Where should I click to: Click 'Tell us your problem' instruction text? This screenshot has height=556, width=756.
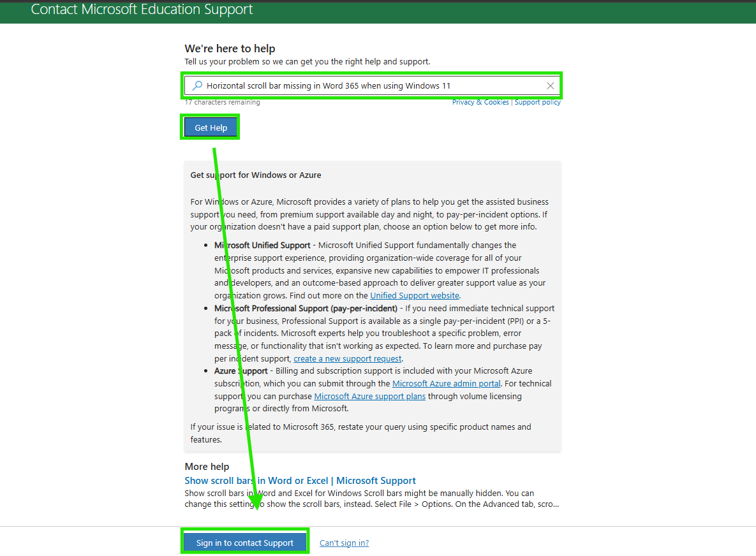pos(307,62)
